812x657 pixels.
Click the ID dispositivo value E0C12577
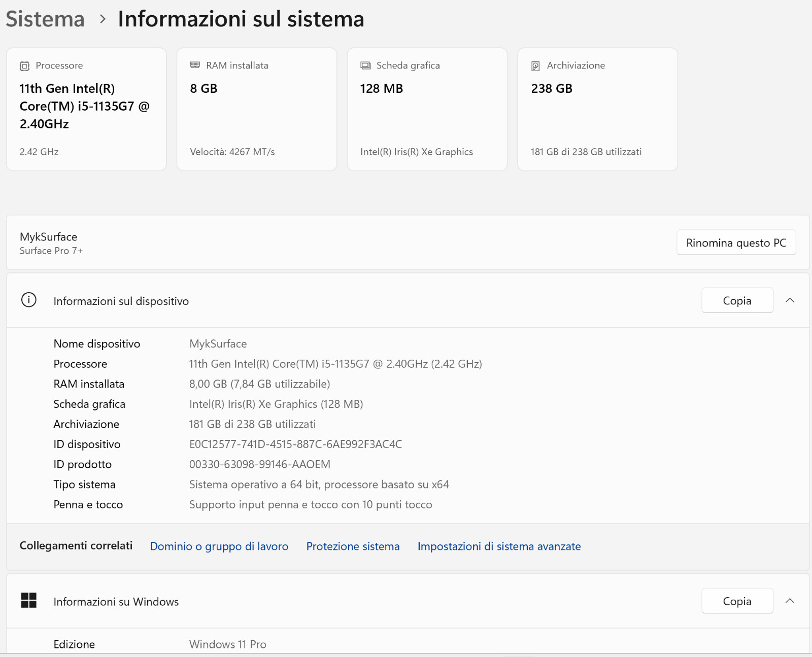coord(295,444)
